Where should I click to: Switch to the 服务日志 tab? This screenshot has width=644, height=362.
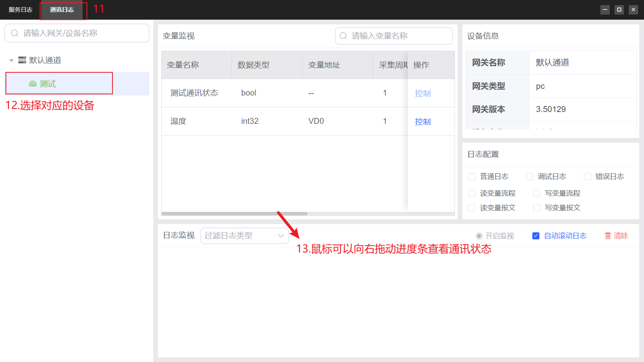[x=20, y=10]
